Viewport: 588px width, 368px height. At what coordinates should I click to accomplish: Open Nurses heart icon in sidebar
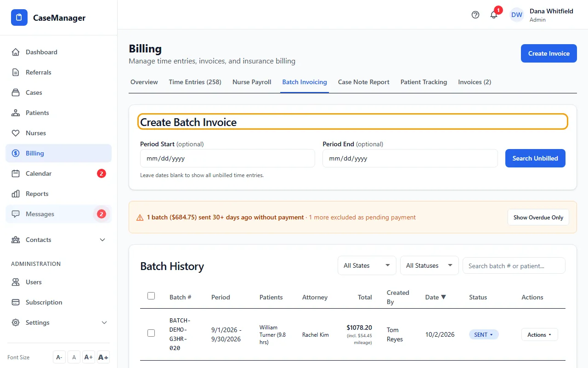(x=16, y=133)
